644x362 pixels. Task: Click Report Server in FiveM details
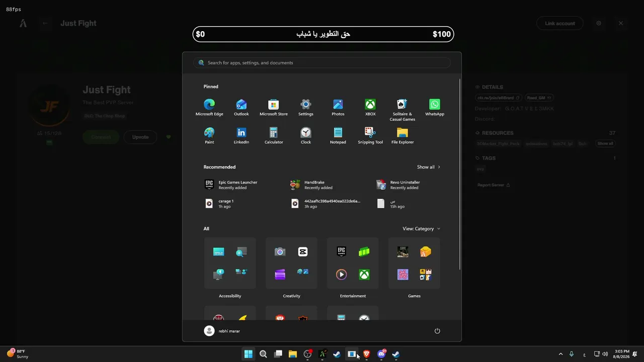(494, 185)
